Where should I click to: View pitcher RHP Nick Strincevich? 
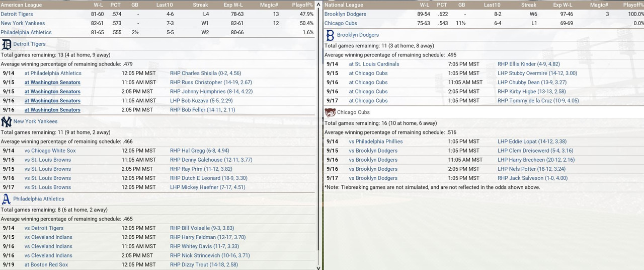(210, 256)
